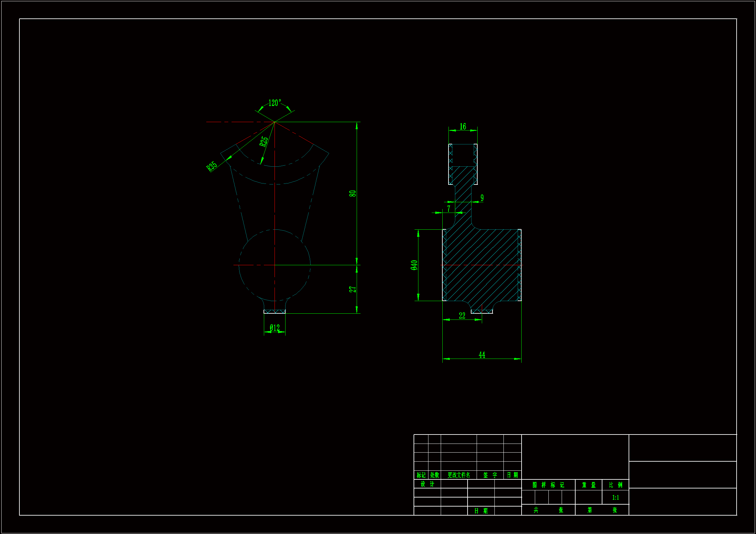
Task: Click the 图样标记 title block label
Action: 548,485
